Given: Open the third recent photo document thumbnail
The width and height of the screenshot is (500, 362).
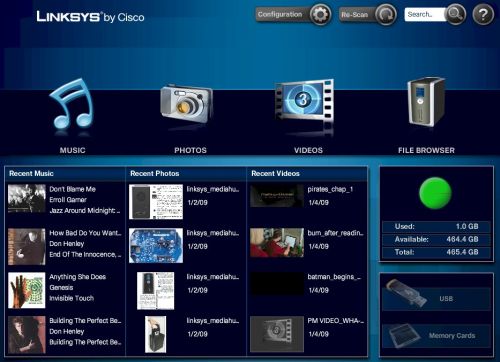Looking at the screenshot, I should click(156, 291).
